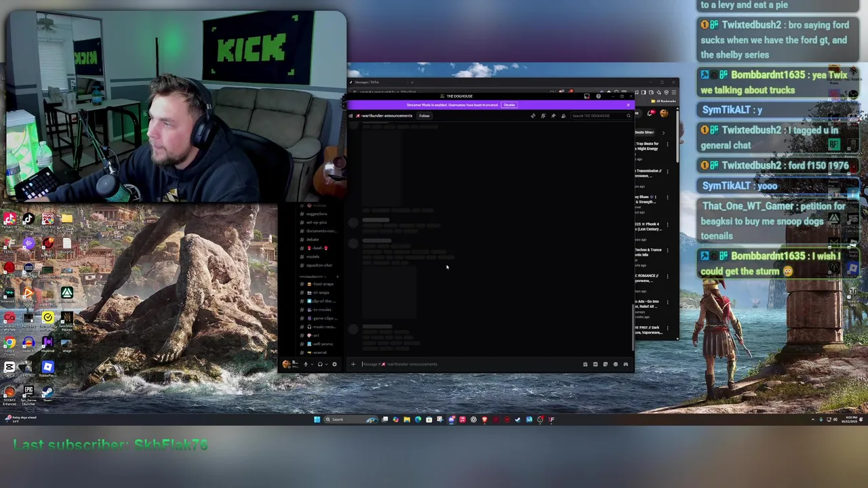Toggle notification settings icon in Discord header
This screenshot has height=488, width=868.
pyautogui.click(x=543, y=116)
